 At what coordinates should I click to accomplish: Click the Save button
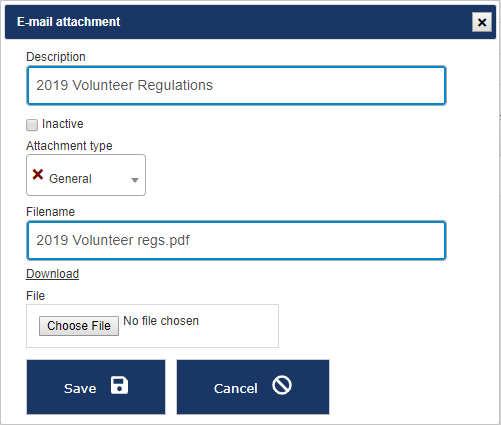click(96, 387)
